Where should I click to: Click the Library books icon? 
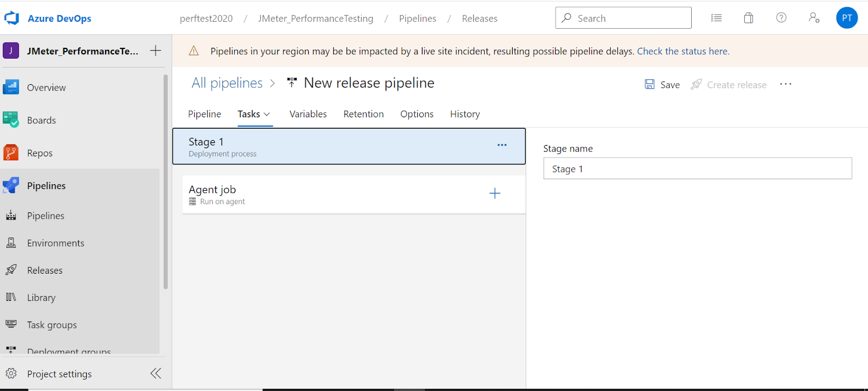point(11,297)
